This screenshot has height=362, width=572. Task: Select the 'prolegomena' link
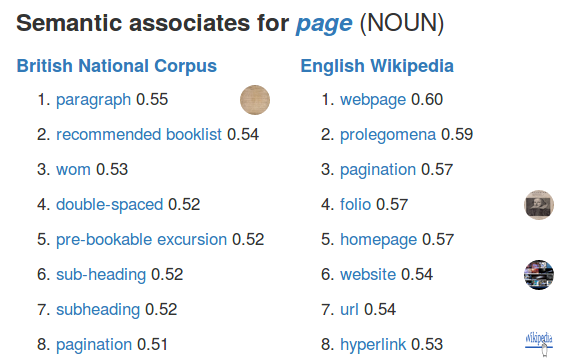point(388,135)
